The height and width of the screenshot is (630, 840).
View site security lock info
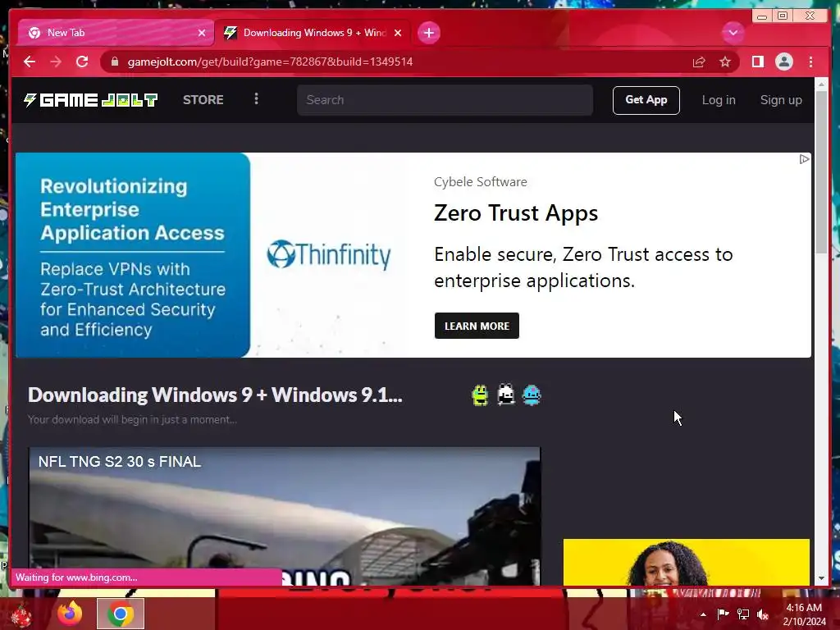(115, 62)
